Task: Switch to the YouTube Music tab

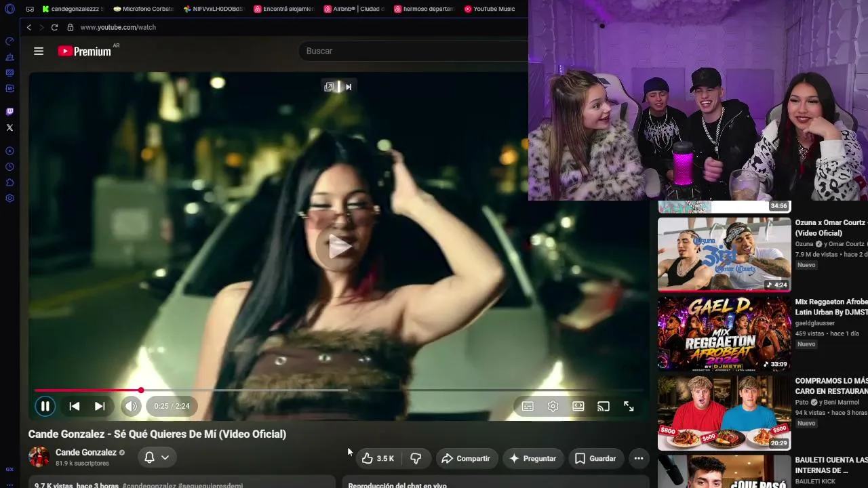Action: pos(490,9)
